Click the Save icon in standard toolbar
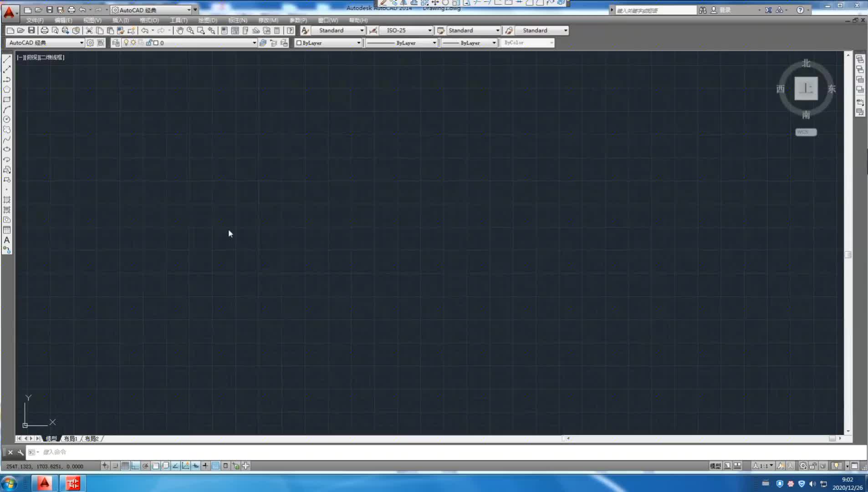The height and width of the screenshot is (492, 868). 31,31
